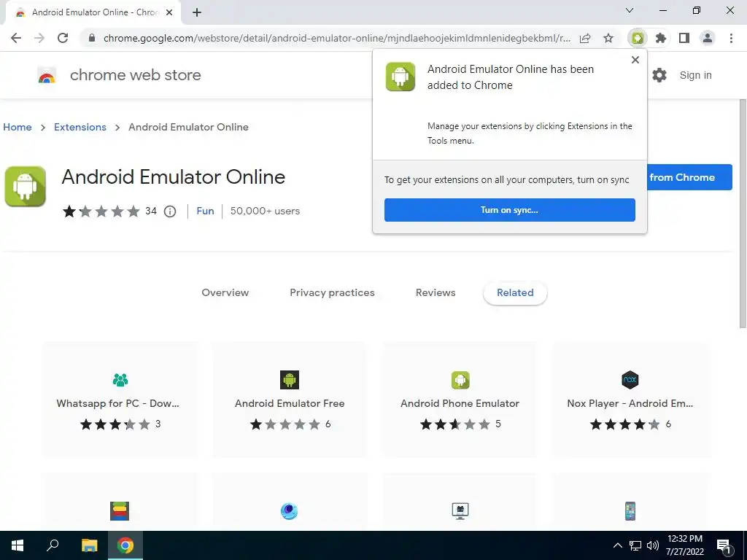
Task: Click the address bar URL
Action: coord(337,38)
